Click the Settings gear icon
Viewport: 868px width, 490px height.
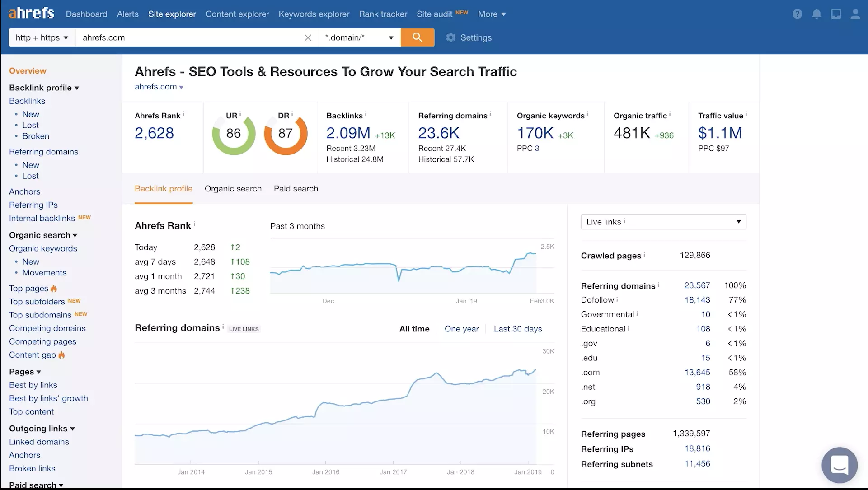[450, 37]
